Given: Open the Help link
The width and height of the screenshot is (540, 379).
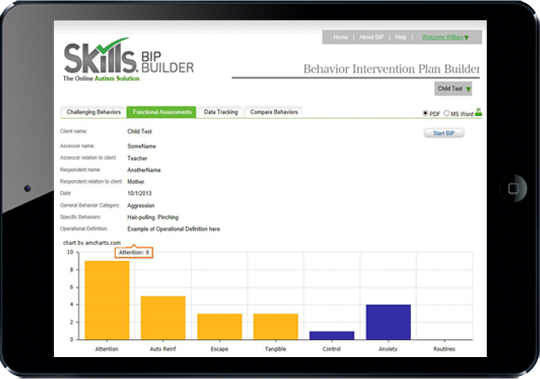Looking at the screenshot, I should (x=401, y=37).
